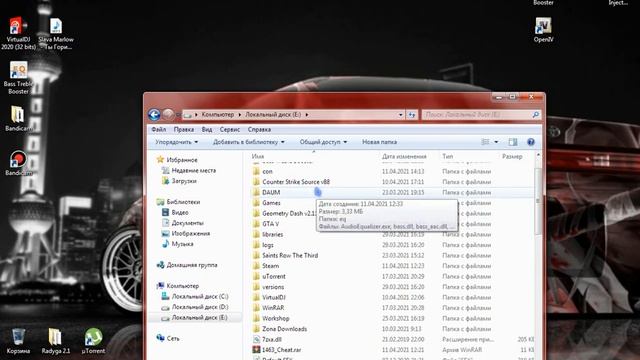Sort by Имя column header

(258, 156)
